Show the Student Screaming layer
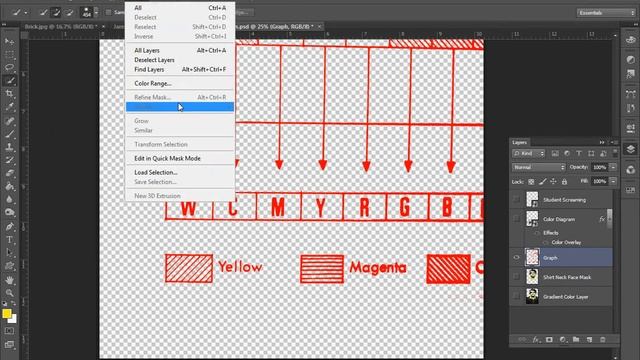The image size is (640, 360). pyautogui.click(x=517, y=200)
